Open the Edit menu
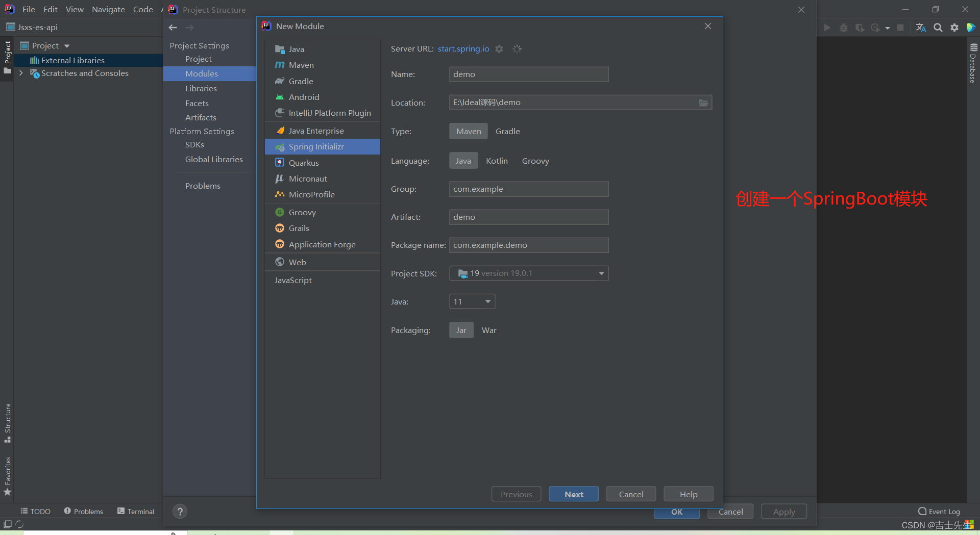The height and width of the screenshot is (535, 980). [50, 9]
